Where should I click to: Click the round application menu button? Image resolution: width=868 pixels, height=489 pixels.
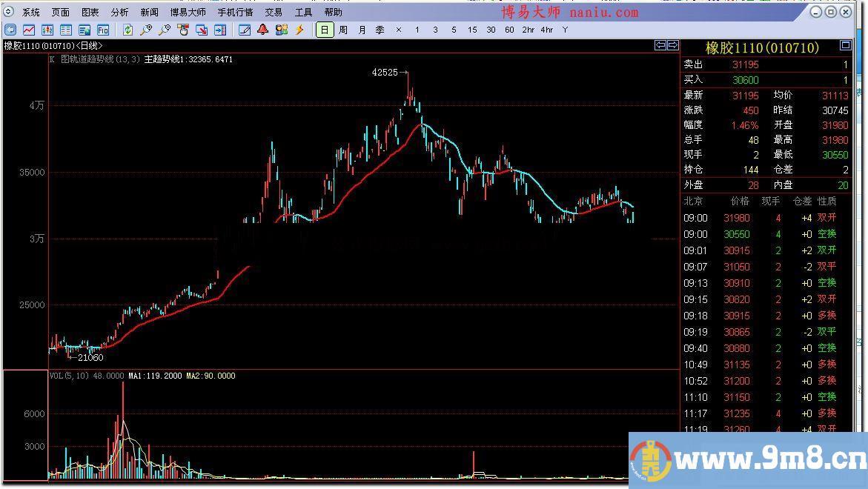pyautogui.click(x=9, y=12)
